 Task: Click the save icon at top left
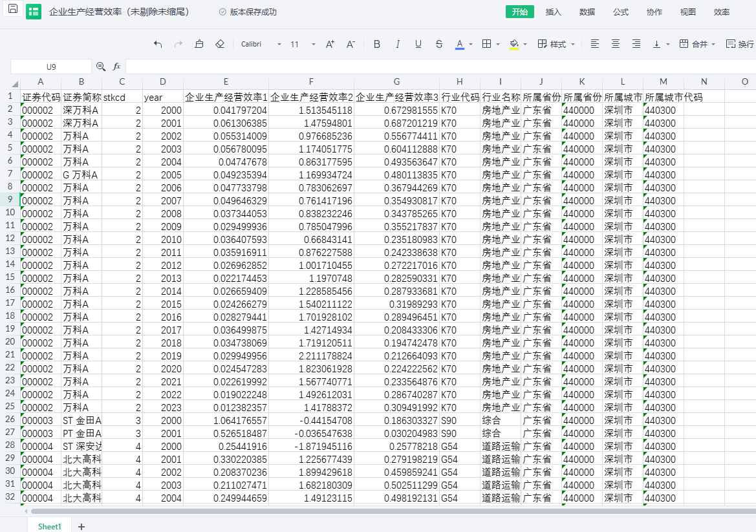[12, 8]
